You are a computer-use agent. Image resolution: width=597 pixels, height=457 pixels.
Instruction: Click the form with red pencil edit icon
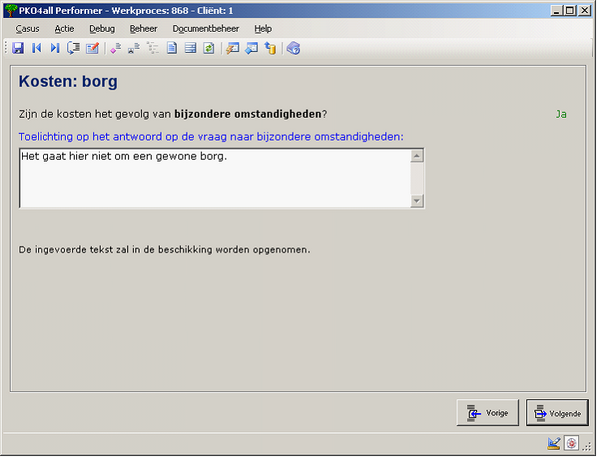click(x=92, y=48)
